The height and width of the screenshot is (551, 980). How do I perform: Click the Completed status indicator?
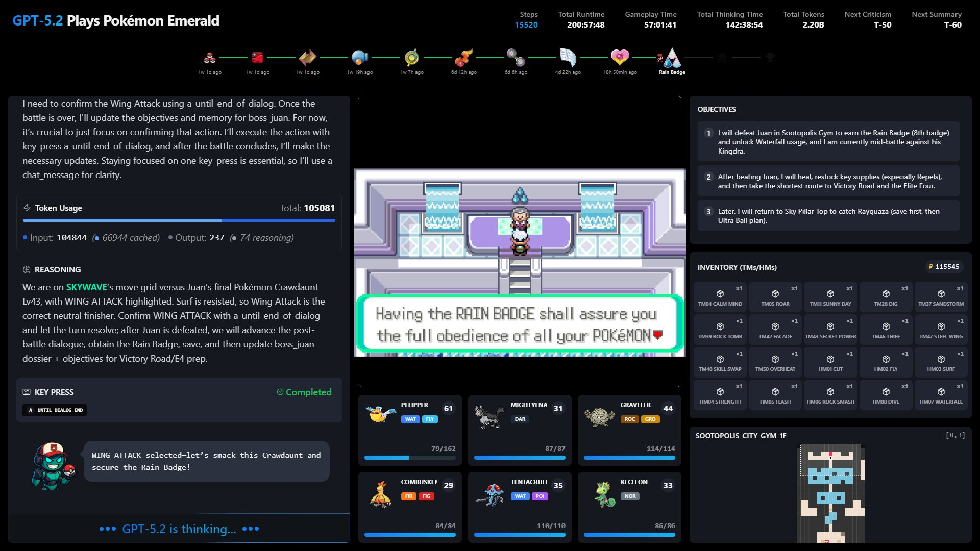[x=304, y=392]
